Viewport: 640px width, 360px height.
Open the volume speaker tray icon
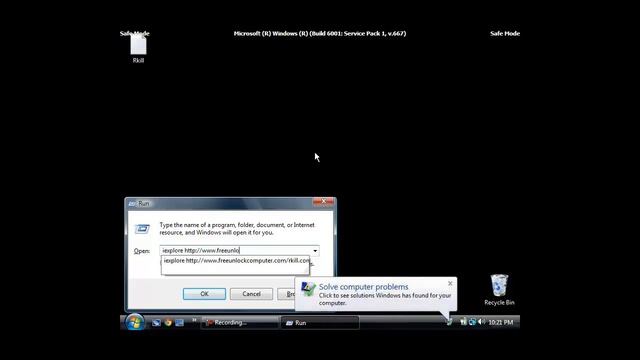481,322
